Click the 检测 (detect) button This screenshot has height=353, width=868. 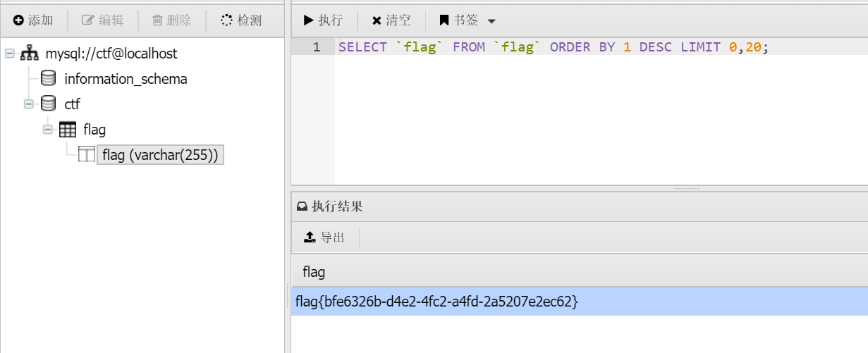coord(241,20)
